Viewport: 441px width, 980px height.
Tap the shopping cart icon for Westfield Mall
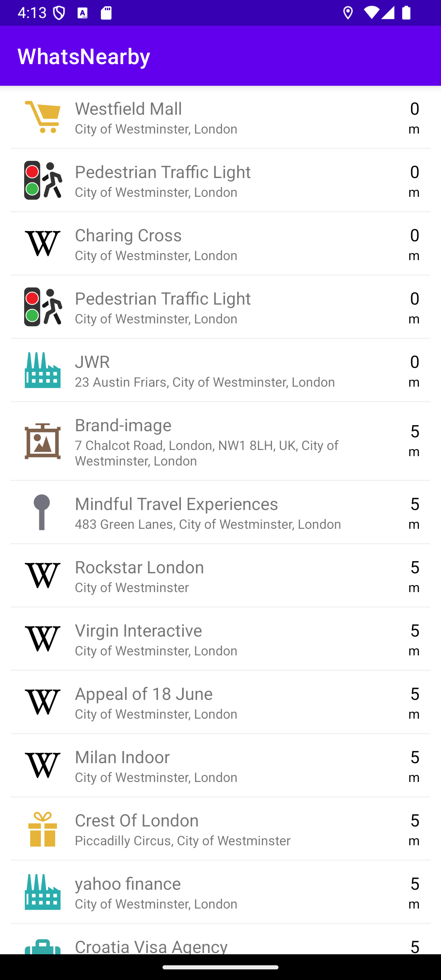point(42,117)
